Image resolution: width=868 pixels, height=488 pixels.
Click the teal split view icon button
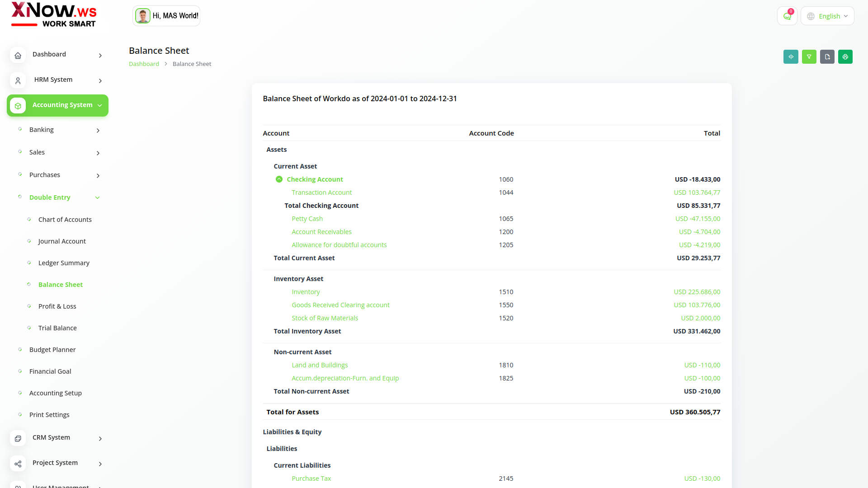tap(791, 57)
